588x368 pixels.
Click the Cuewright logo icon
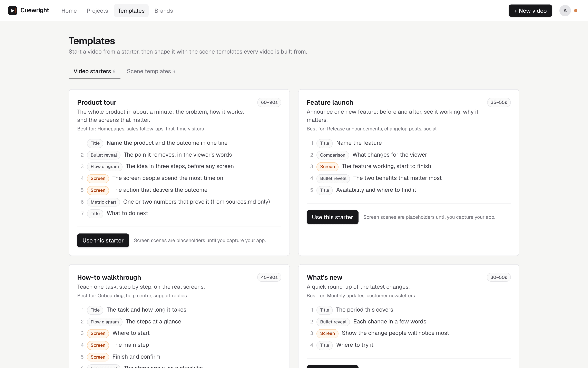click(13, 10)
